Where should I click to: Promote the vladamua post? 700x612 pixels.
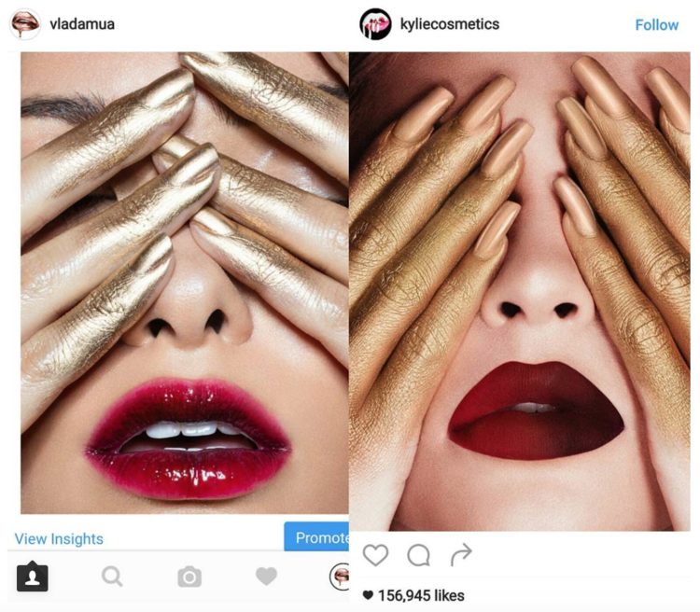point(316,536)
